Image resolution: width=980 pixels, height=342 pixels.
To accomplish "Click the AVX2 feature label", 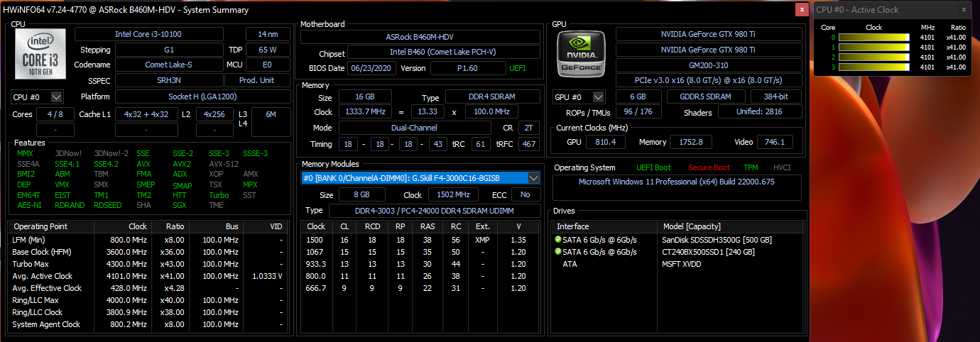I will tap(182, 164).
